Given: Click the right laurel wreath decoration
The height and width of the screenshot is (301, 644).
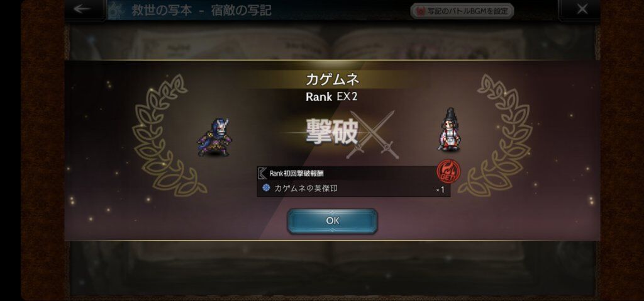Looking at the screenshot, I should [x=496, y=135].
